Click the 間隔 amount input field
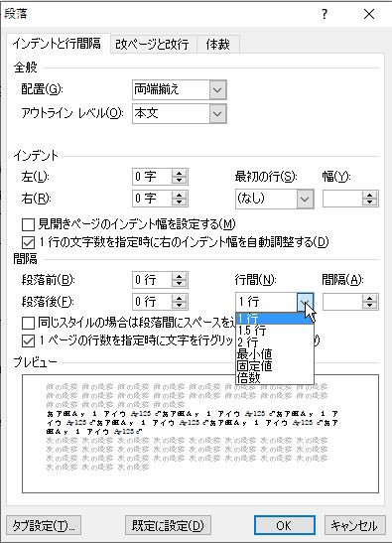Image resolution: width=392 pixels, height=543 pixels. (342, 302)
